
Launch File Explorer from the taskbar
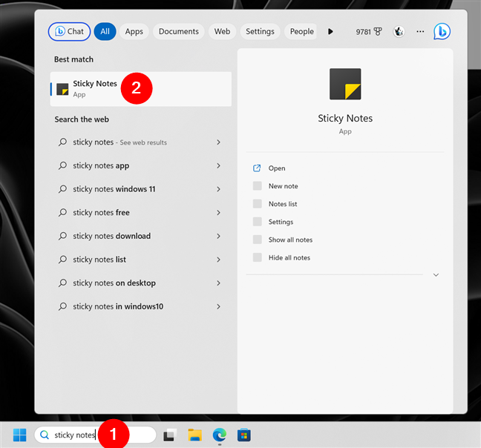click(x=194, y=435)
